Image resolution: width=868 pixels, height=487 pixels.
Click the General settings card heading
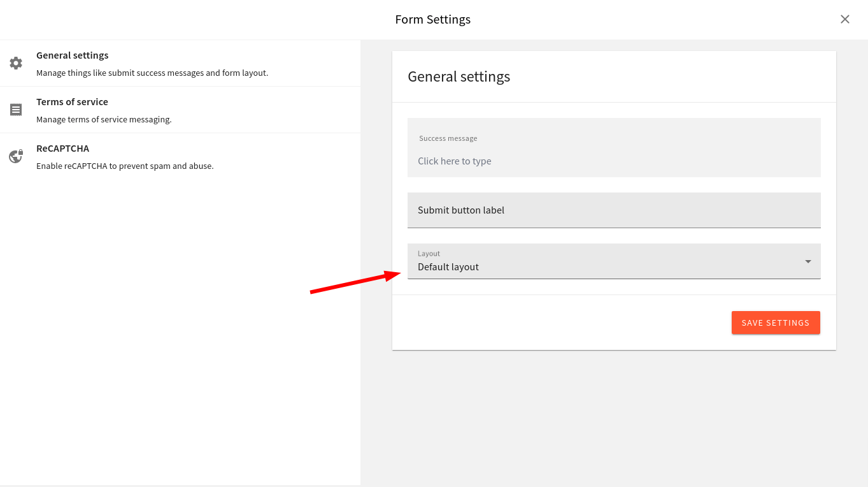(x=459, y=76)
